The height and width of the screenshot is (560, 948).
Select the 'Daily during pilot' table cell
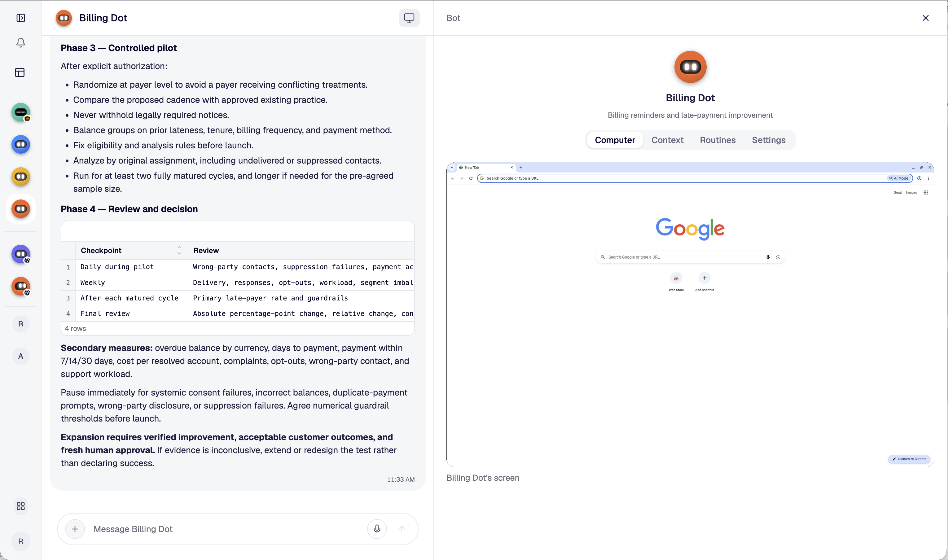[131, 267]
